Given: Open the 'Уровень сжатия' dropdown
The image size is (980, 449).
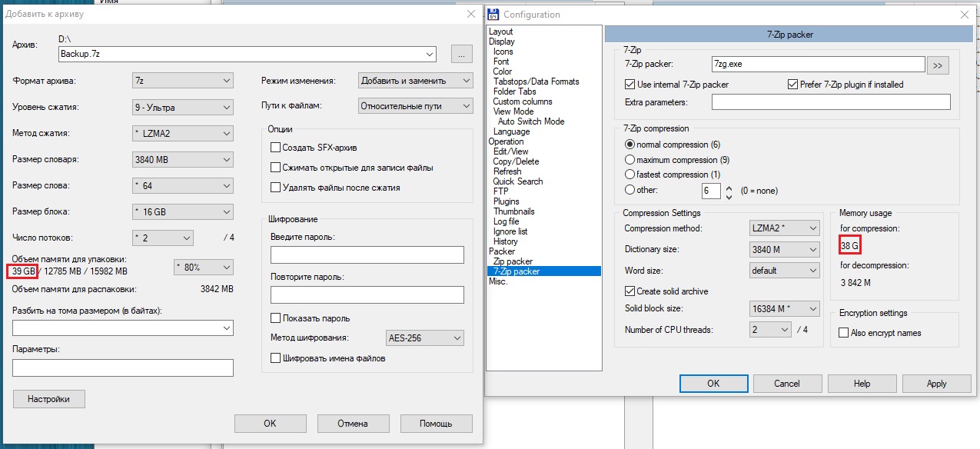Looking at the screenshot, I should point(182,108).
